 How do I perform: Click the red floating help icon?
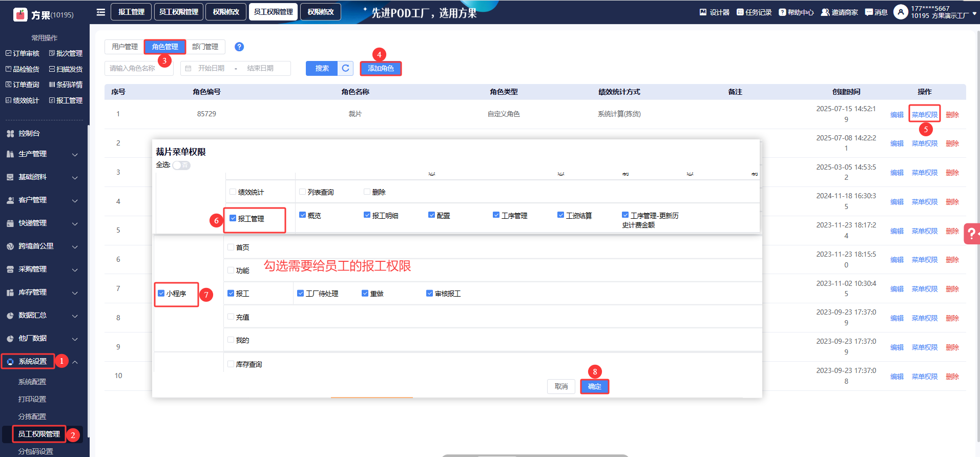pos(972,234)
